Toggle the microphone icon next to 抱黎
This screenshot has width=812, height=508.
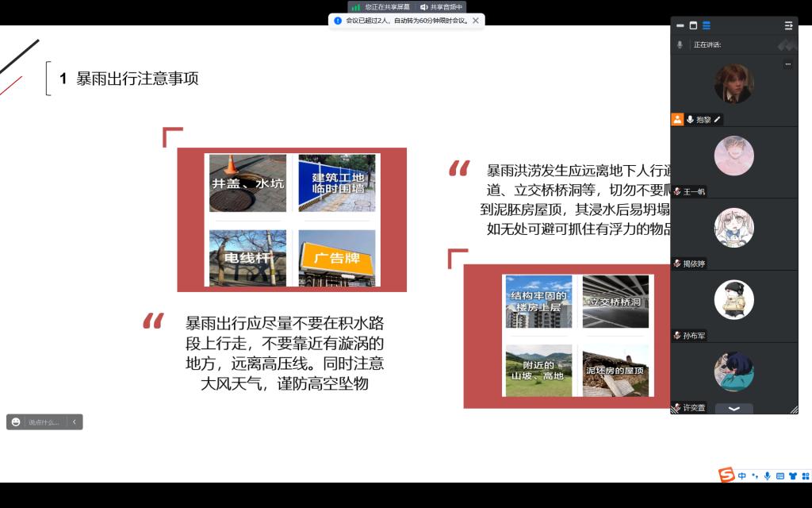(x=691, y=119)
